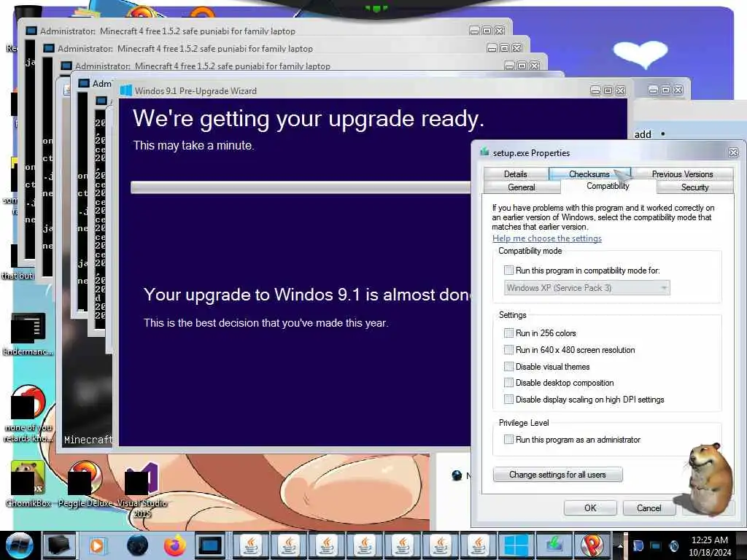The image size is (747, 560).
Task: Click the blue Windows logo taskbar icon
Action: point(516,545)
